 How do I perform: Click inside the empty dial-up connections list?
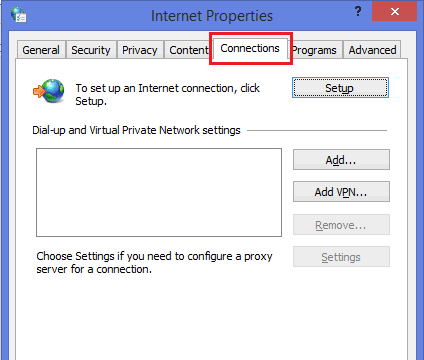click(x=159, y=193)
